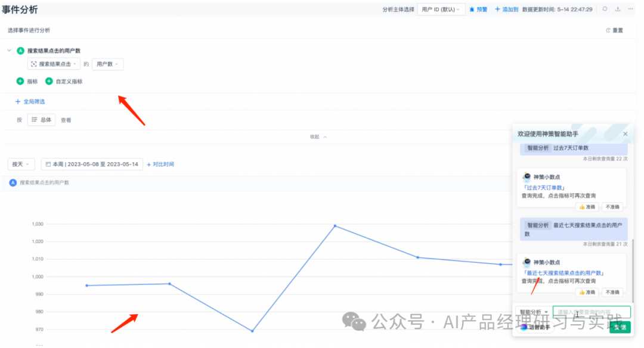Open the 按天 granularity dropdown
This screenshot has width=644, height=348.
[21, 164]
